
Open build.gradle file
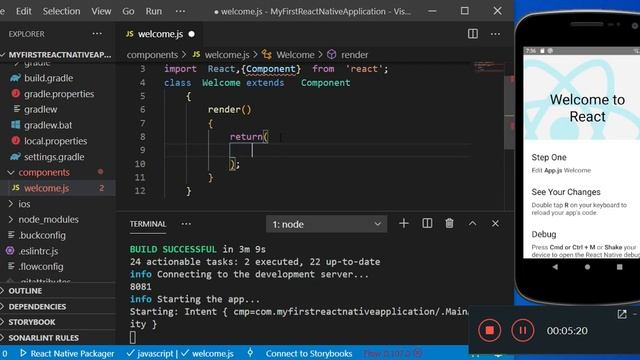(48, 78)
